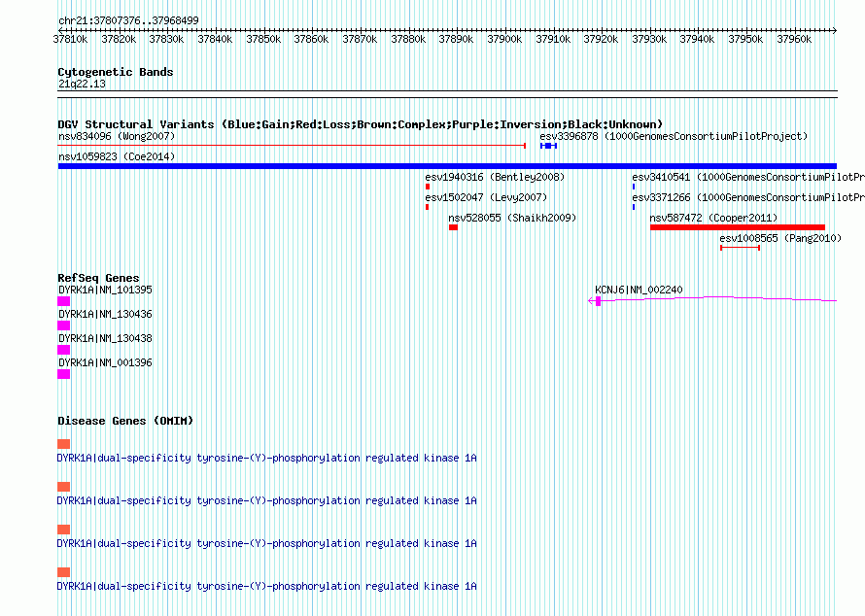Click the third OMIM DYRK1A orange box
This screenshot has height=616, width=865.
point(64,530)
